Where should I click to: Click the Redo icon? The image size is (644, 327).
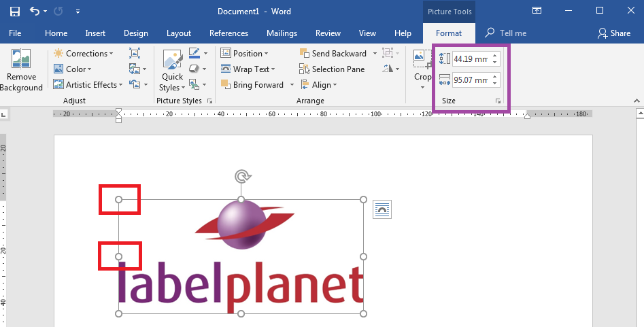point(58,12)
